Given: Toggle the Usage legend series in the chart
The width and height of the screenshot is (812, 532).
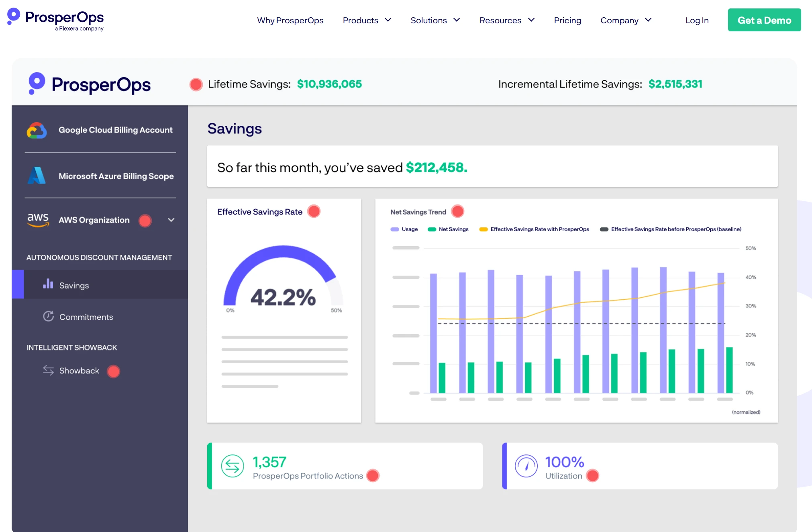Looking at the screenshot, I should point(404,229).
